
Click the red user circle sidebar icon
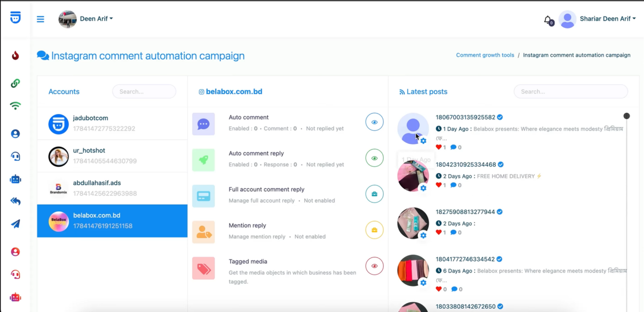click(16, 252)
